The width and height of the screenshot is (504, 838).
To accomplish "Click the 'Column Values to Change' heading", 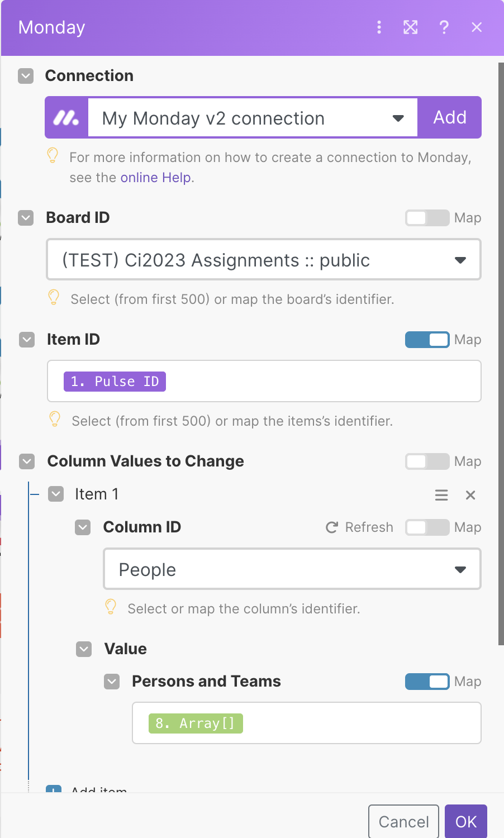I will (x=146, y=461).
